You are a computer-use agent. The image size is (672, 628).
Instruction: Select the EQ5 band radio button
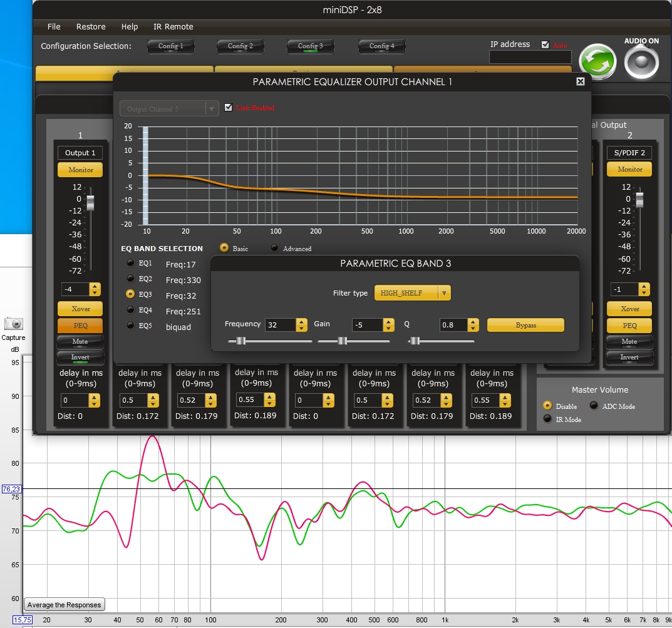(130, 325)
